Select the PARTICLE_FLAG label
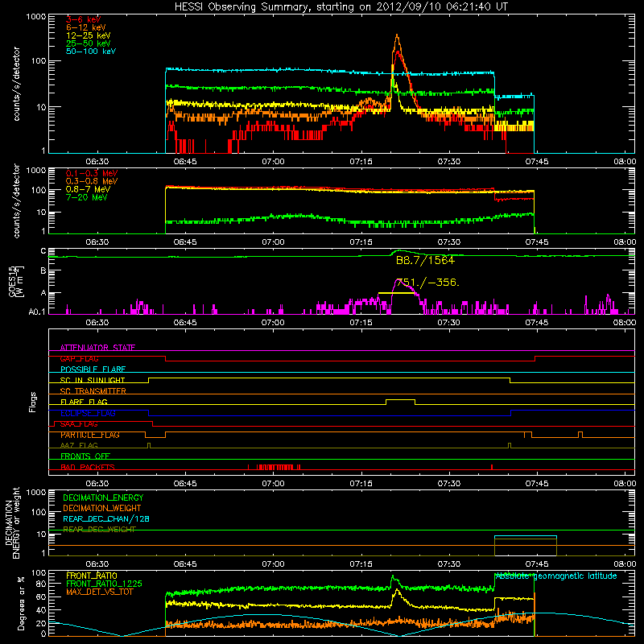644x644 pixels. [x=90, y=435]
